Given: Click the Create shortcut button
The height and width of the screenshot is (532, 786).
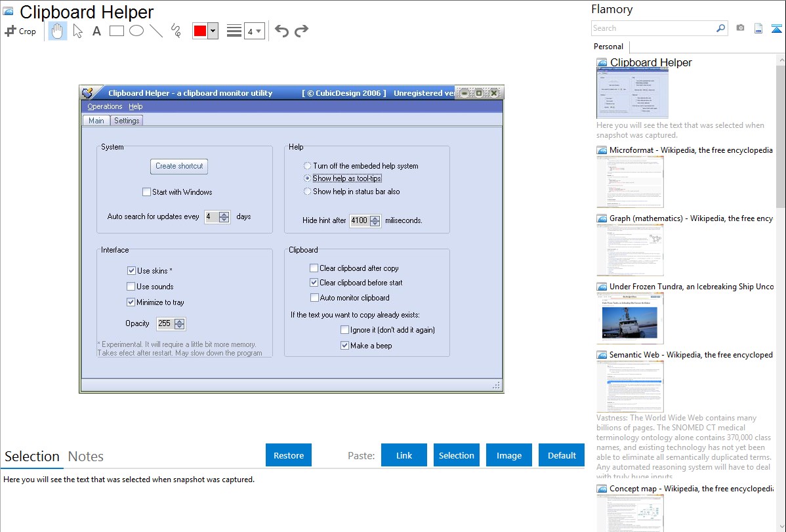Looking at the screenshot, I should coord(179,166).
